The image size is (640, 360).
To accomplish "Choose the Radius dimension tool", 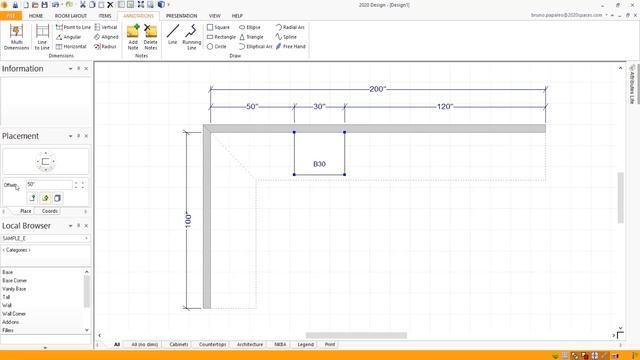I will 105,47.
